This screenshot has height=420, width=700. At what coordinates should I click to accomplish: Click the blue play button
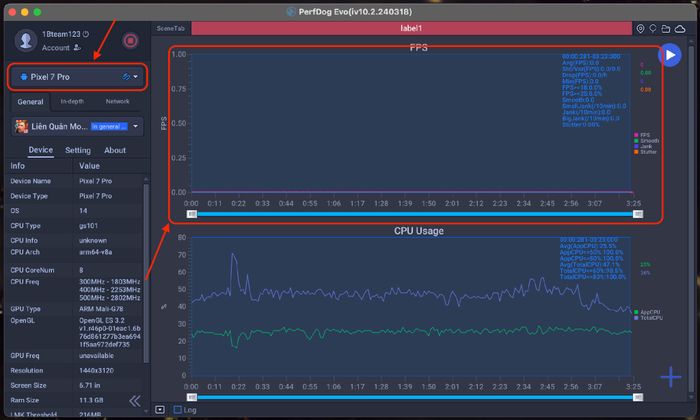pyautogui.click(x=670, y=55)
